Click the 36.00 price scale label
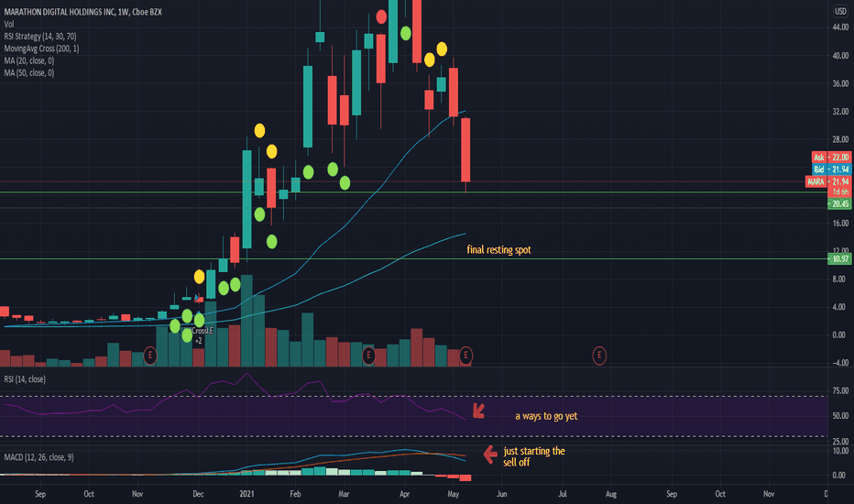854x504 pixels. pos(840,83)
